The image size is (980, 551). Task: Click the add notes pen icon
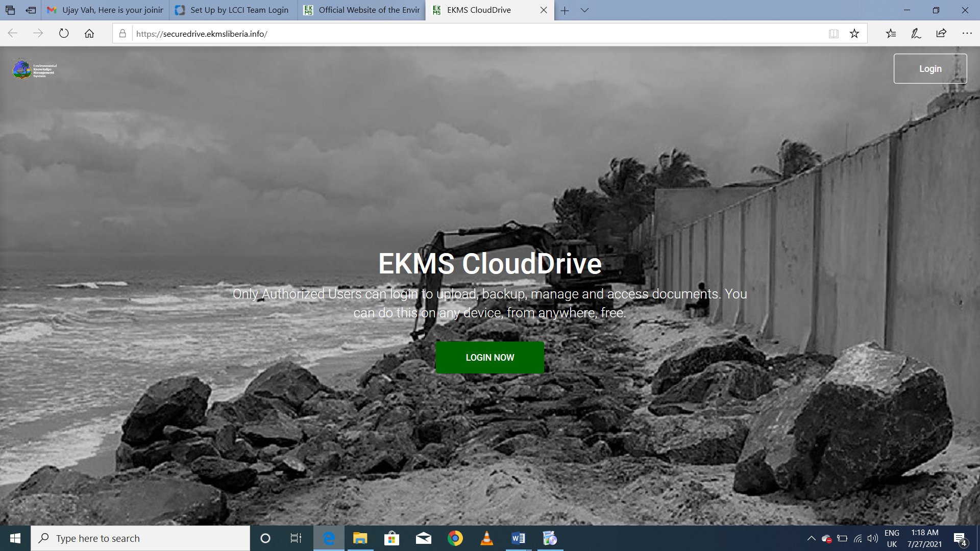click(916, 34)
